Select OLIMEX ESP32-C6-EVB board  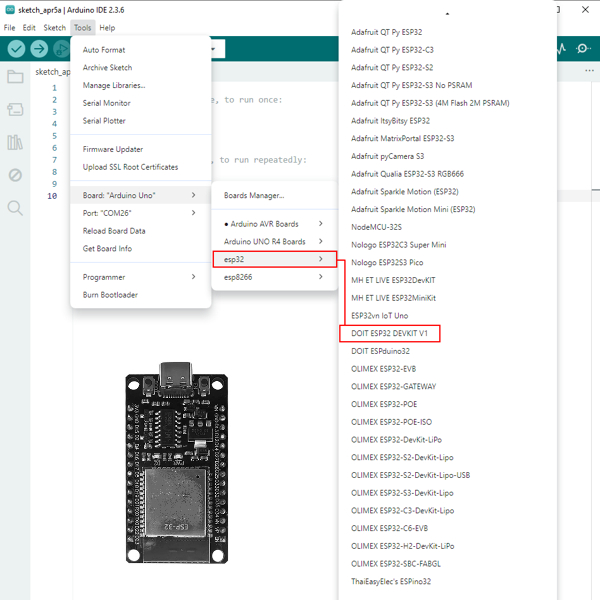click(447, 528)
